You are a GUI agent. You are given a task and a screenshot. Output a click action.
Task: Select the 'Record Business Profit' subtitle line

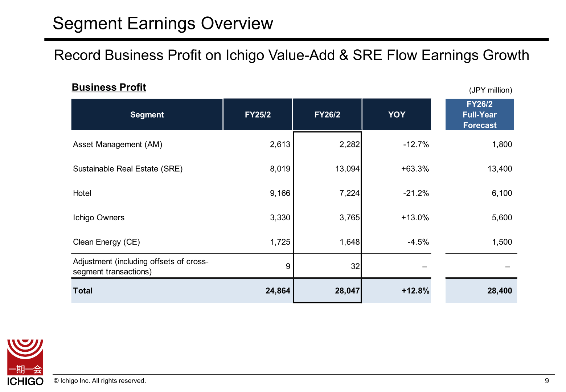[x=291, y=55]
